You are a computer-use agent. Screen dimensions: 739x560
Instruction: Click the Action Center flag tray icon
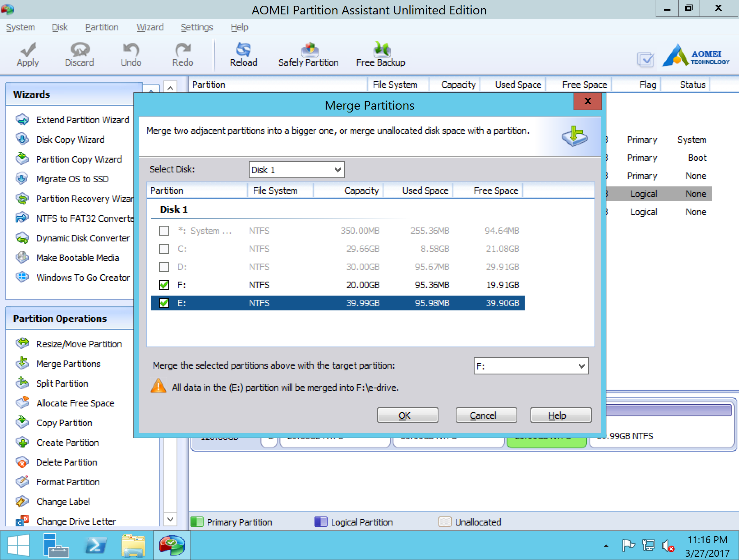pos(628,546)
